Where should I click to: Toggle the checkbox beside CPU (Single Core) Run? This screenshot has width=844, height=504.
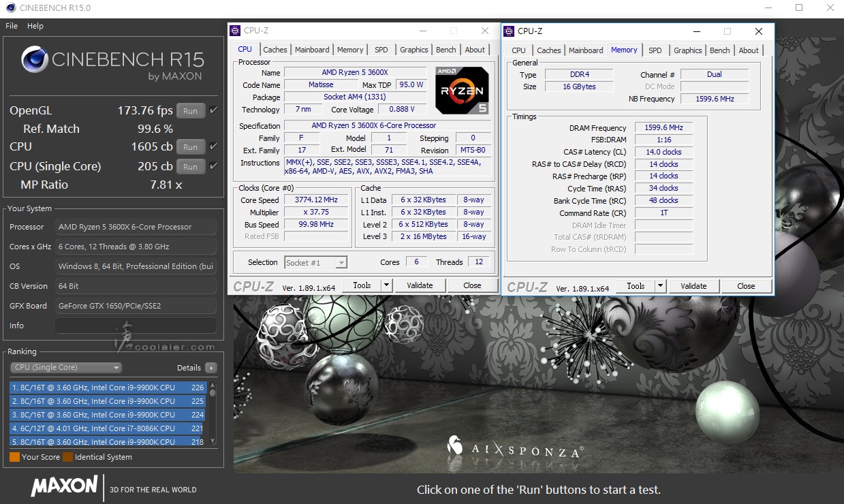[213, 166]
